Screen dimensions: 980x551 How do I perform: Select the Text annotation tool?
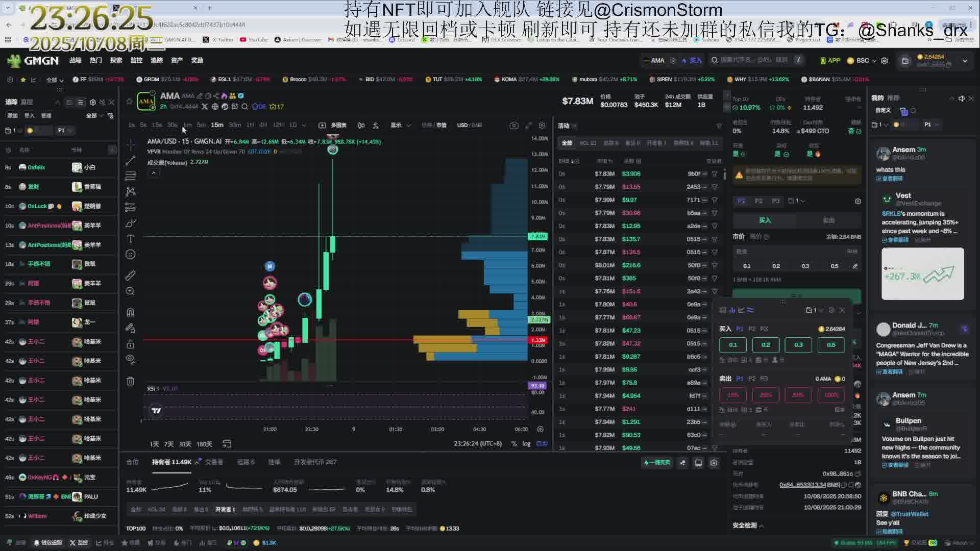tap(131, 239)
